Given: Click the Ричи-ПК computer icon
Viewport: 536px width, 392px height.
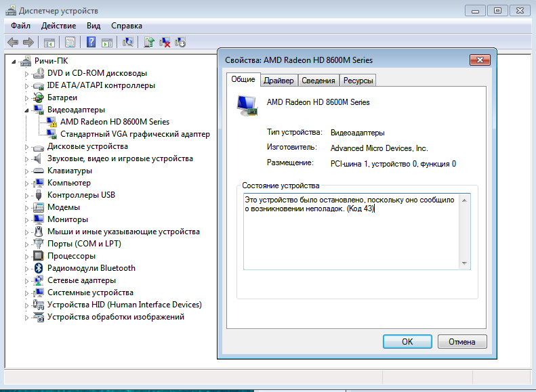Looking at the screenshot, I should click(26, 61).
